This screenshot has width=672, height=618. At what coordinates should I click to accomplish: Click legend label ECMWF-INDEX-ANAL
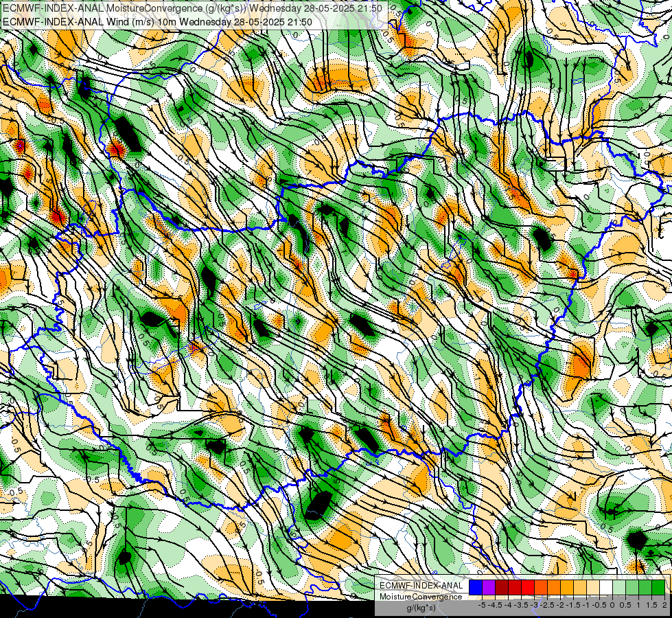421,586
